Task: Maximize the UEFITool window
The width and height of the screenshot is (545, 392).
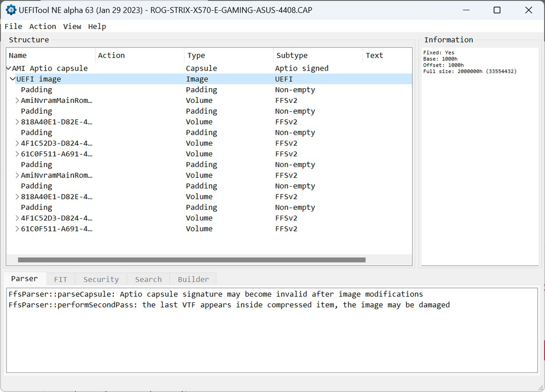Action: pos(497,10)
